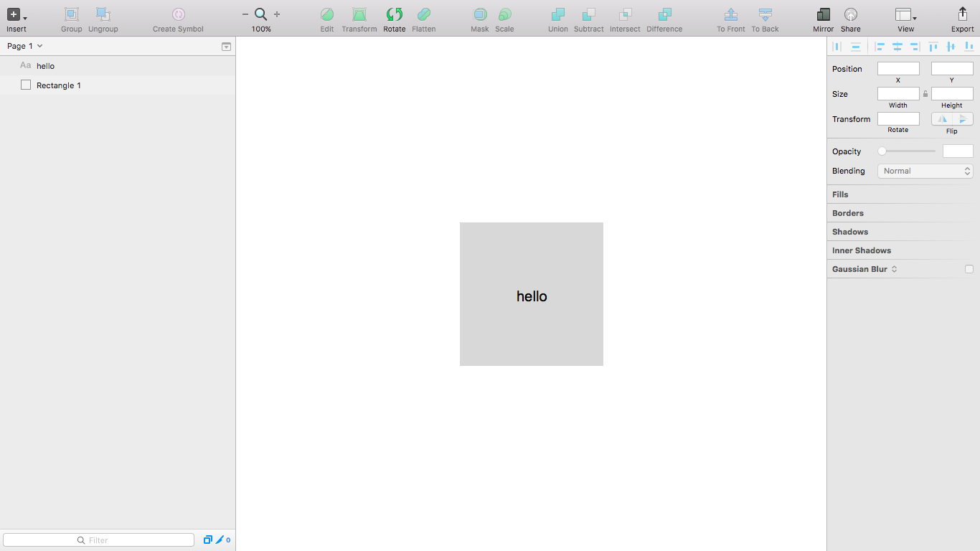Click the align horizontal centers icon
Screen dimensions: 980x551
[x=897, y=47]
